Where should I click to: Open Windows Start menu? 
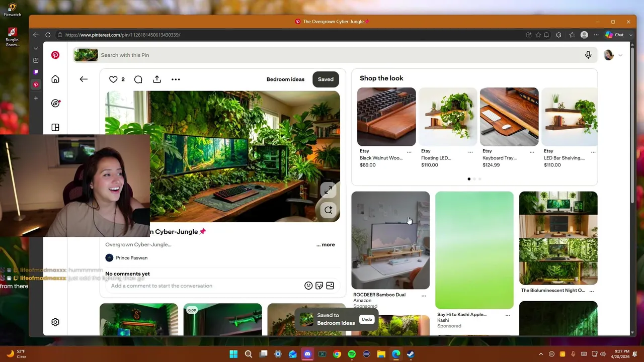point(233,354)
